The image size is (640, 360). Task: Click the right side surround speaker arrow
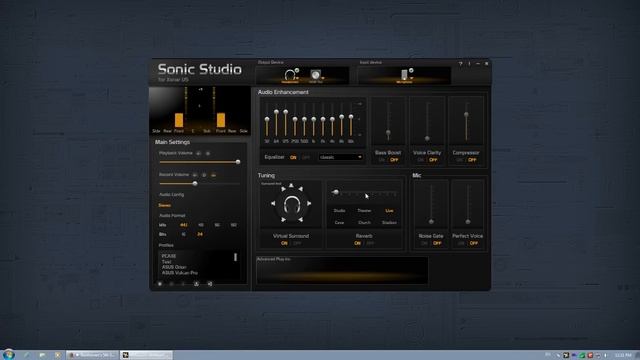pos(309,203)
